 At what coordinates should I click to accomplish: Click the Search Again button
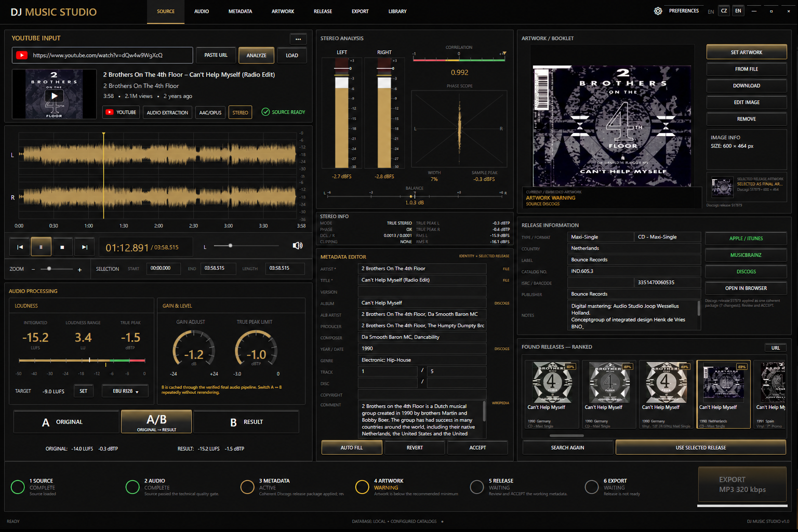(567, 447)
